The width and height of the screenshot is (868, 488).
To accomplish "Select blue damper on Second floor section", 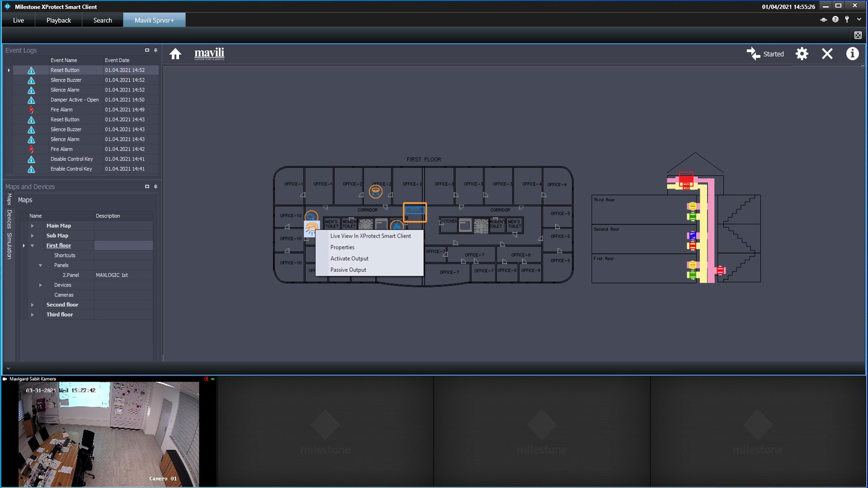I will tap(692, 235).
